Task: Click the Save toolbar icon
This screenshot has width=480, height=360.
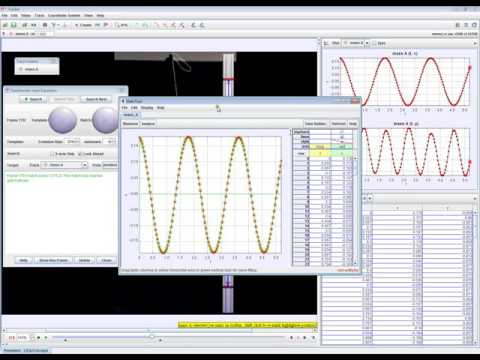Action: coord(14,25)
